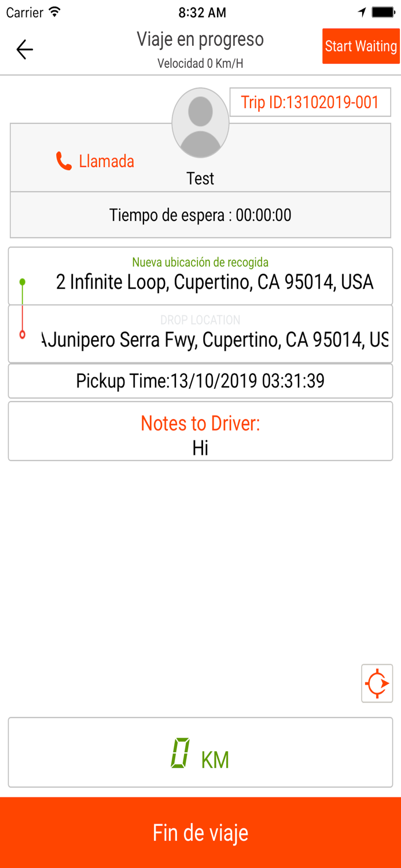The width and height of the screenshot is (401, 868).
Task: Tap Tiempo de espera to toggle wait counter
Action: coord(200,215)
